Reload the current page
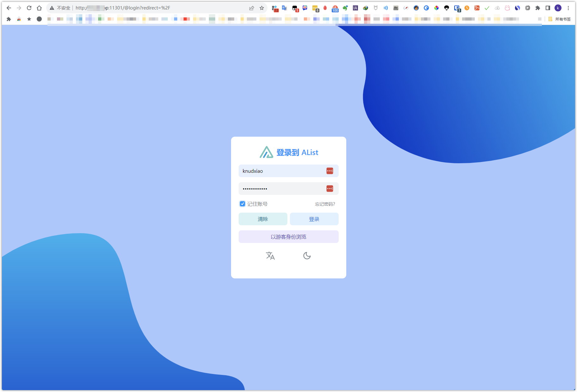The width and height of the screenshot is (577, 392). pos(29,8)
